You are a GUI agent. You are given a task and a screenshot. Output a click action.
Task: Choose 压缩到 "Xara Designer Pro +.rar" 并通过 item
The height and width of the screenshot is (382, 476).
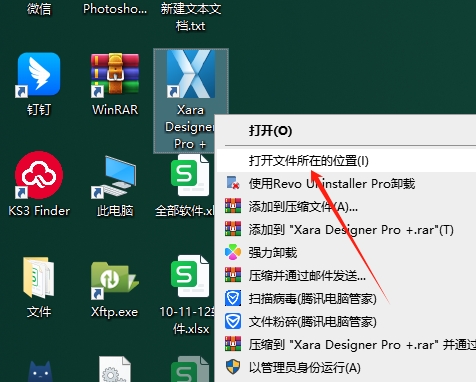click(x=346, y=345)
